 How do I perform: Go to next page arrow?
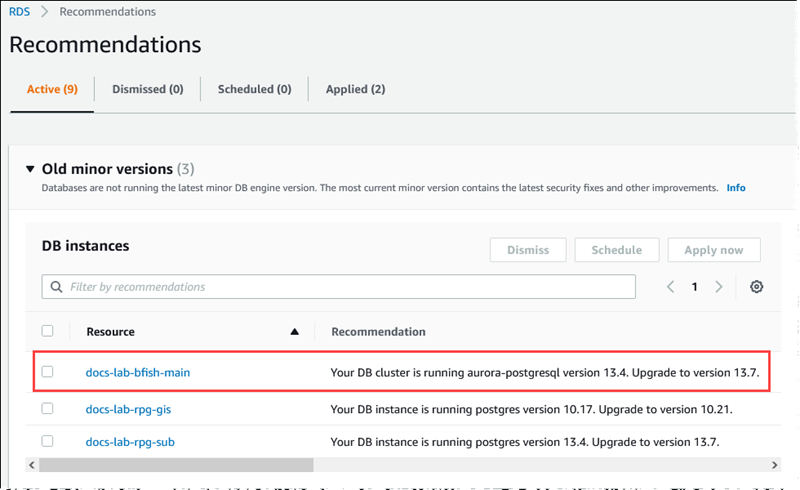point(719,287)
